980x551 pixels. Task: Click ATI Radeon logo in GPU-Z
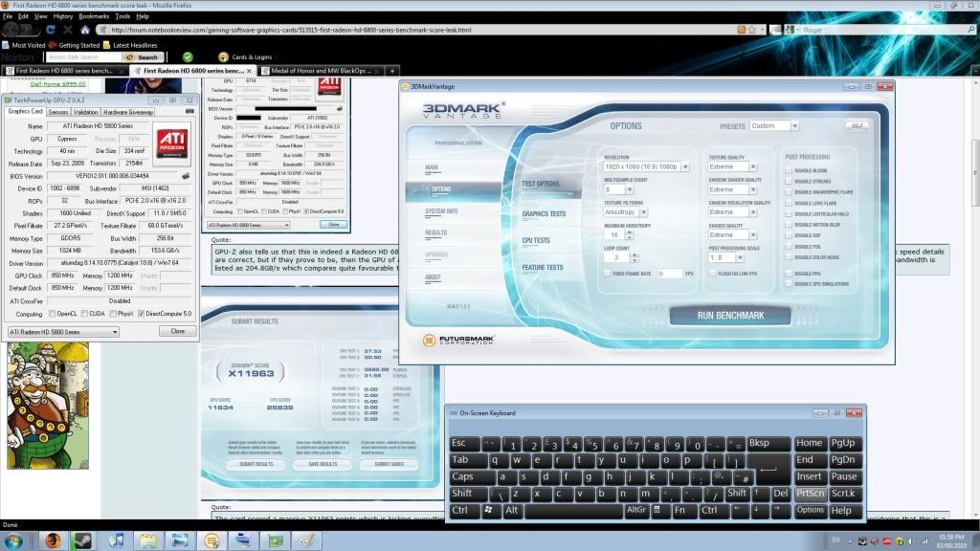pos(172,143)
